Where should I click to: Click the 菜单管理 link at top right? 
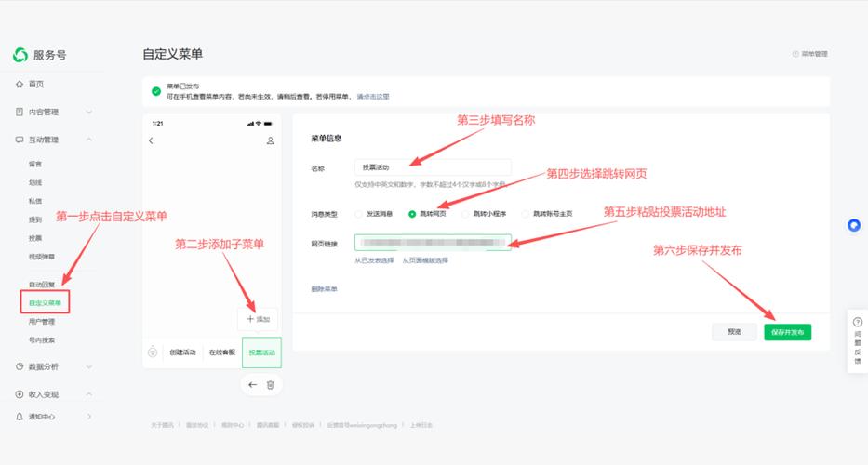tap(814, 54)
